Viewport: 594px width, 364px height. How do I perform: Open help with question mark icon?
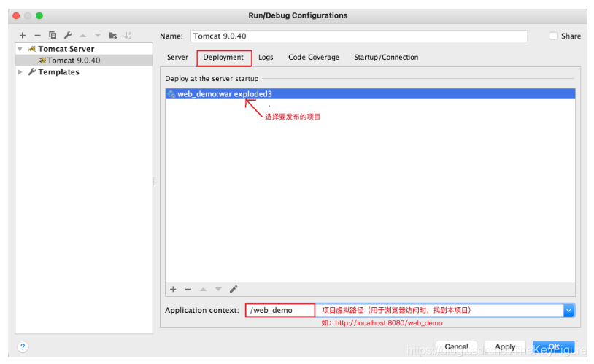click(x=23, y=346)
